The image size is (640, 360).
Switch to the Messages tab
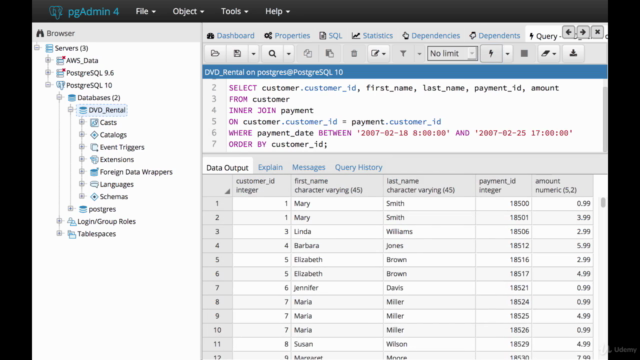tap(309, 167)
